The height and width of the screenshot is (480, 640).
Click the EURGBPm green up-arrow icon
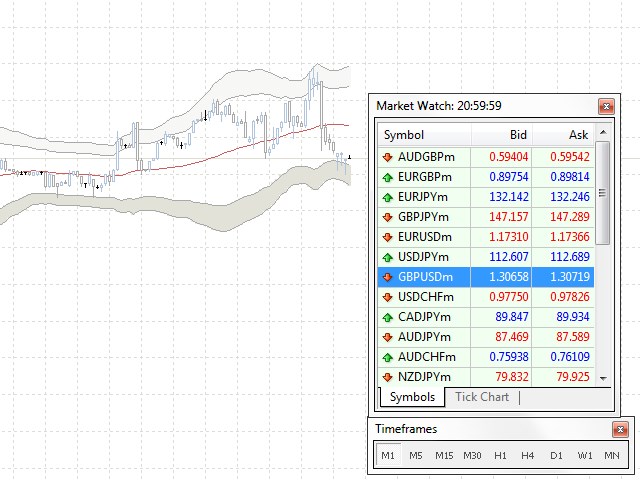pyautogui.click(x=387, y=177)
